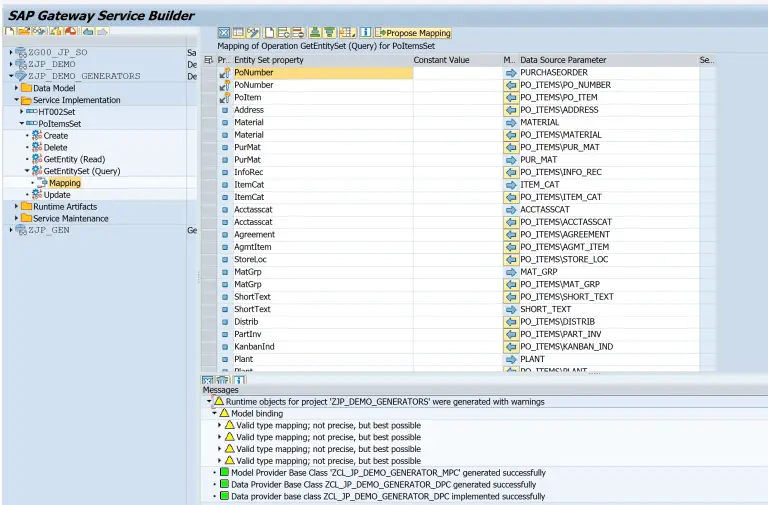Click the grid layout icon in column header
This screenshot has height=505, width=768.
click(209, 60)
